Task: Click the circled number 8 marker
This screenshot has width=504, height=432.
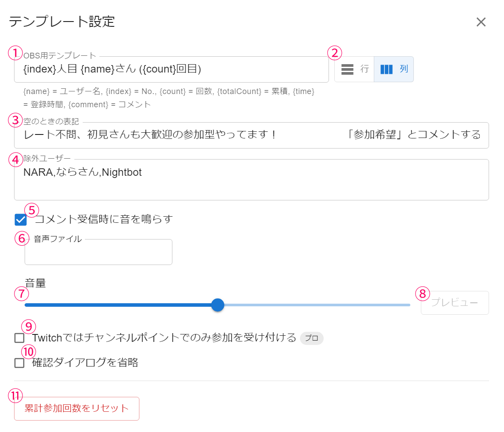Action: [422, 293]
